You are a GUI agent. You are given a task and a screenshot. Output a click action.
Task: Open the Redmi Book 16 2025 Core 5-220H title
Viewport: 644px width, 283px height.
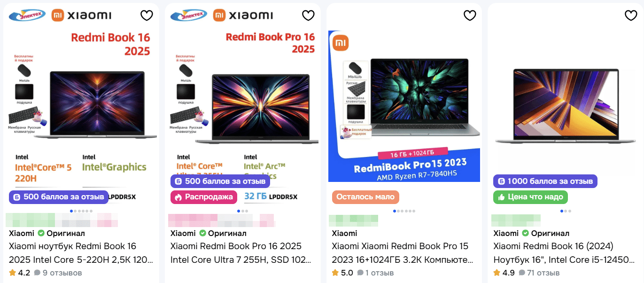(81, 252)
